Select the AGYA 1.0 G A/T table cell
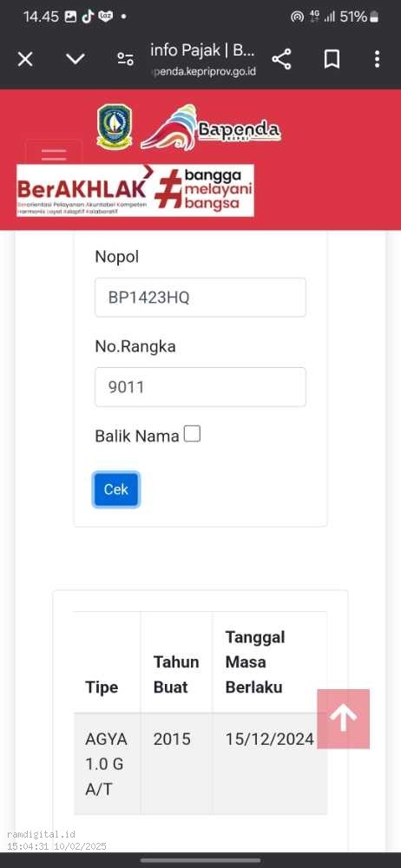This screenshot has width=401, height=868. point(107,764)
